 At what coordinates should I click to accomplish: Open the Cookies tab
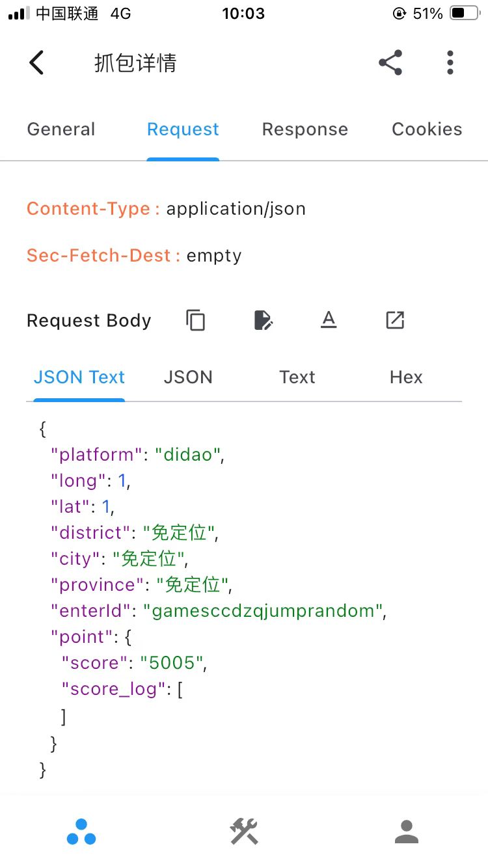click(427, 129)
